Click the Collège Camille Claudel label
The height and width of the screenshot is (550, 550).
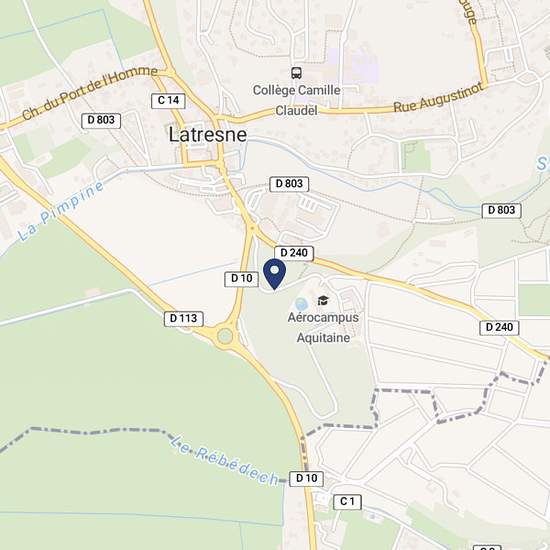[x=297, y=100]
